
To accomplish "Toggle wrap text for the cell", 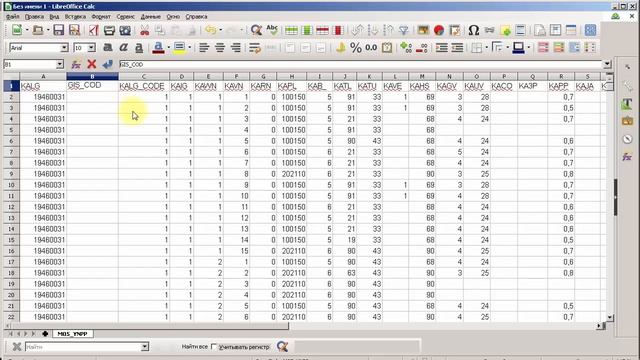I will [255, 48].
